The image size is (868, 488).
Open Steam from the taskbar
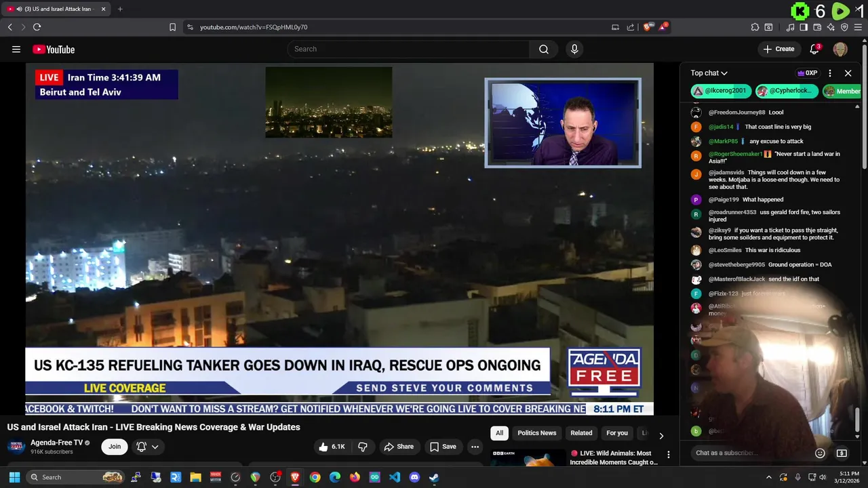click(434, 477)
